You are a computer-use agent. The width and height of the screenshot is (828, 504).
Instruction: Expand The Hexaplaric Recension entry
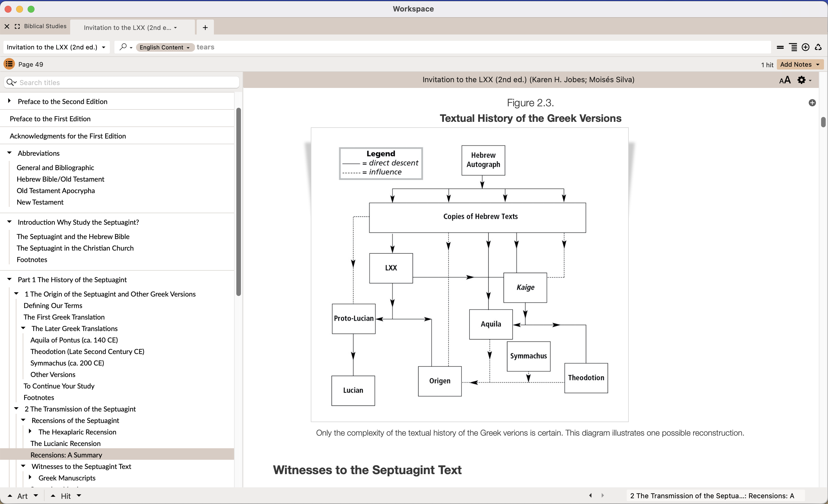[30, 432]
